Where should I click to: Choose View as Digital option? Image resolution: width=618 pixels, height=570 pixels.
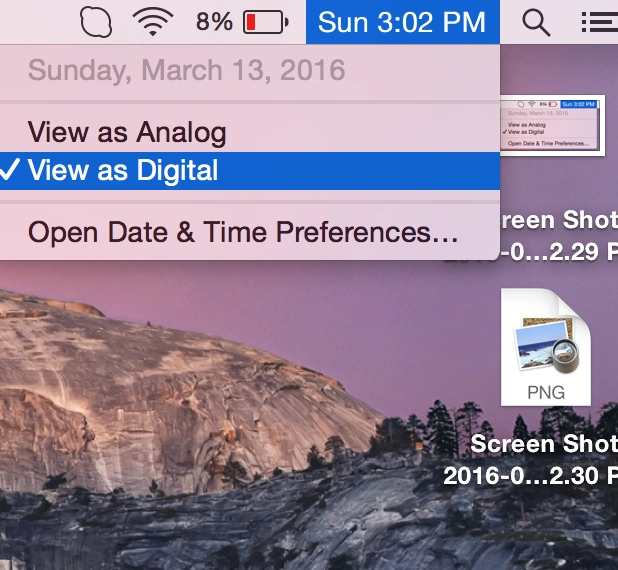click(x=123, y=171)
